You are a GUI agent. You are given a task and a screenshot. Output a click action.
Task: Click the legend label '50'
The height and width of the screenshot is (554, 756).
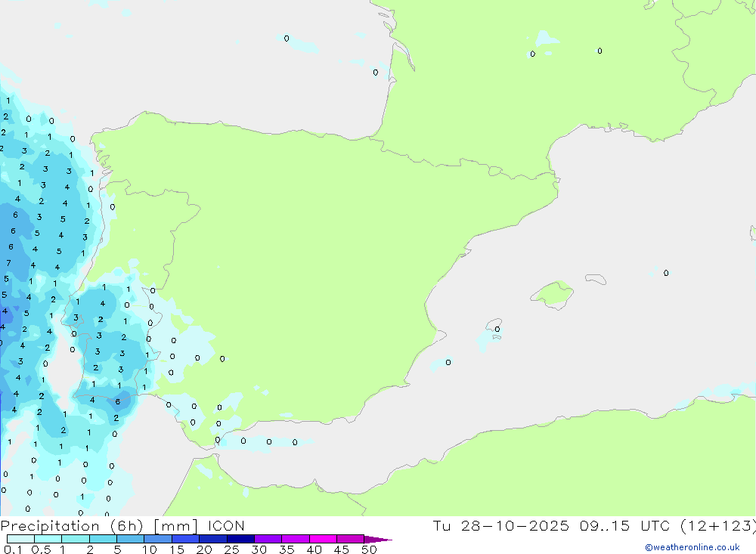point(369,549)
